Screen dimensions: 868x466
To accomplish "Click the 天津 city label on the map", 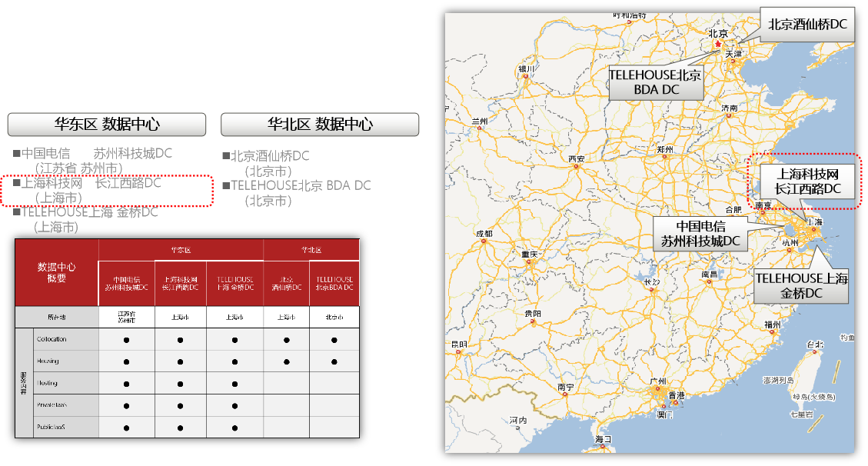I will pyautogui.click(x=734, y=54).
